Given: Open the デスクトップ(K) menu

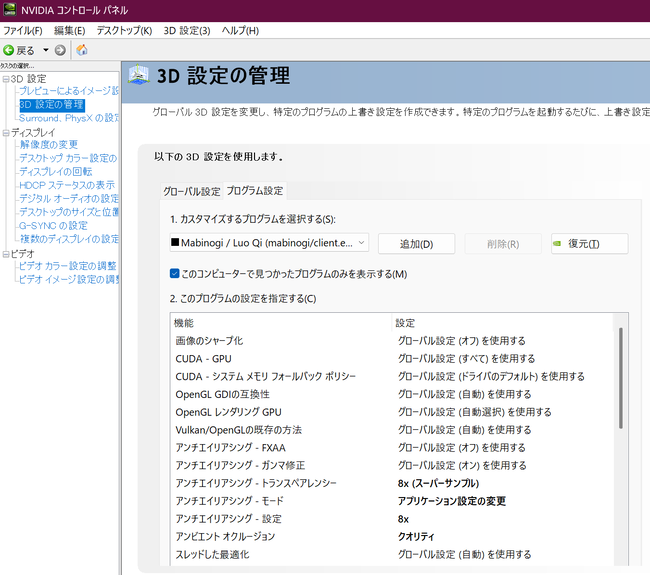Looking at the screenshot, I should point(124,31).
